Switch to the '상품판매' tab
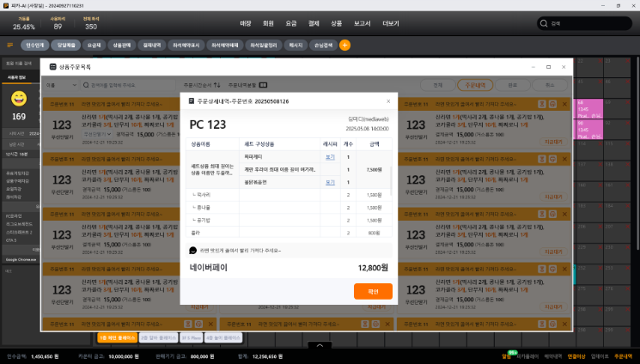The image size is (640, 364). point(122,45)
